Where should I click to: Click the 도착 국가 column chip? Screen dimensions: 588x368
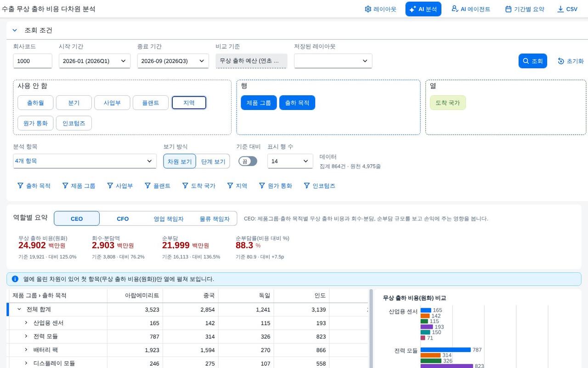pyautogui.click(x=448, y=103)
